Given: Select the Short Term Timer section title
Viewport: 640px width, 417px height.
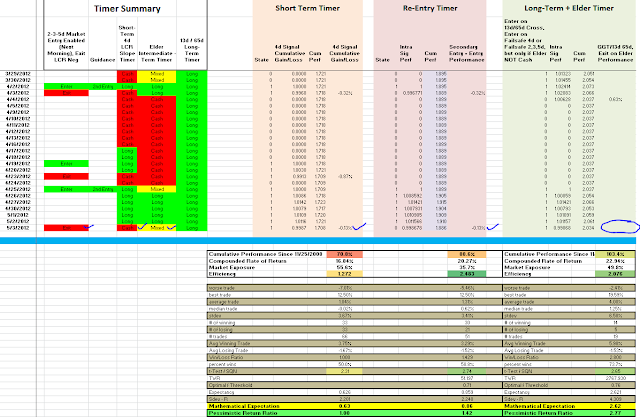Looking at the screenshot, I should [307, 8].
